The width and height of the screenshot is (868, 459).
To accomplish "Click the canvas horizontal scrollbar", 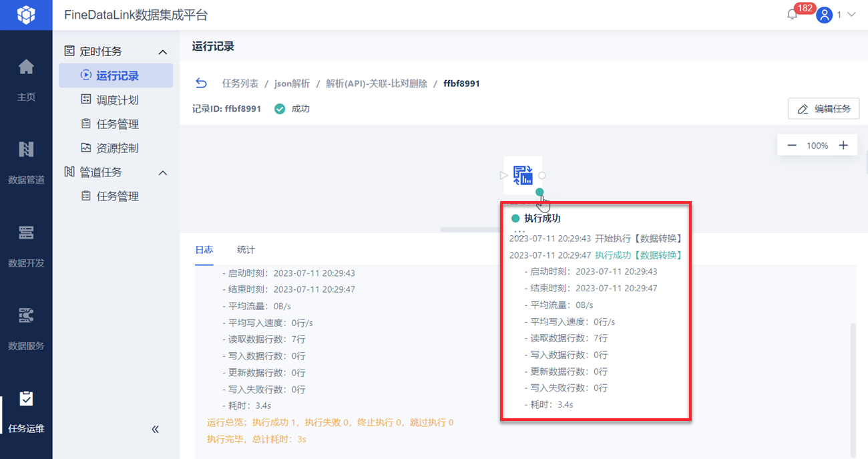I will click(471, 229).
